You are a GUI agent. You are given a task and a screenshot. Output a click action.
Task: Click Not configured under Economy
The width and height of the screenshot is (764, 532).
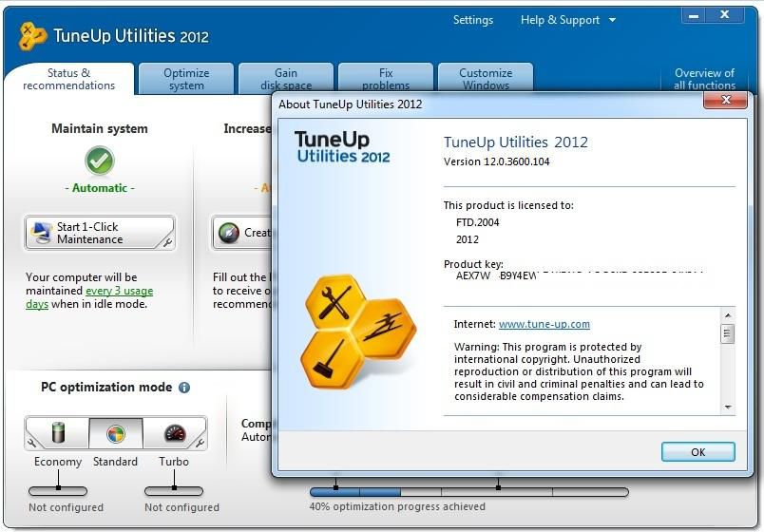pos(66,507)
